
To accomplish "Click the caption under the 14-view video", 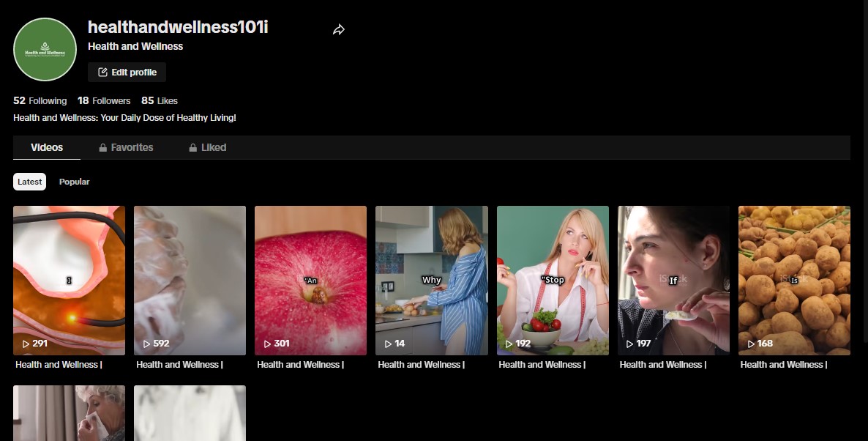I will [422, 365].
